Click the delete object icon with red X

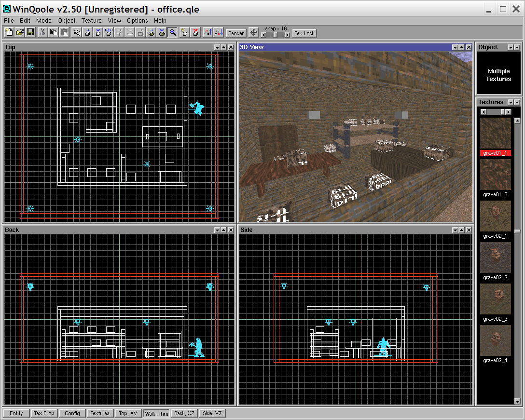(195, 32)
